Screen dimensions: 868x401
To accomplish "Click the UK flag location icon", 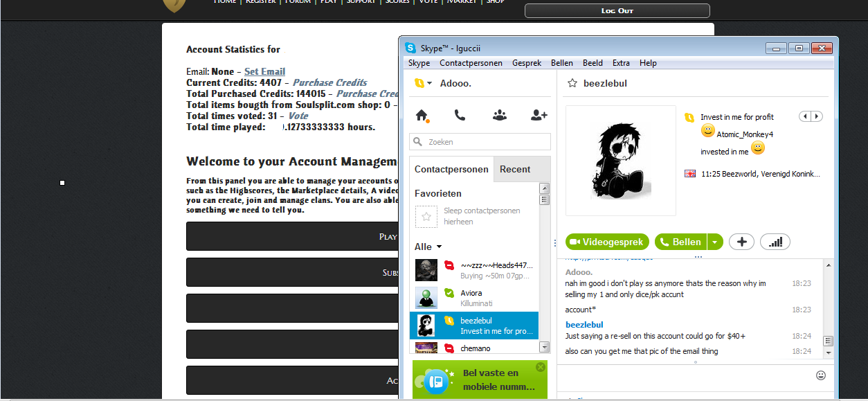I will point(690,174).
